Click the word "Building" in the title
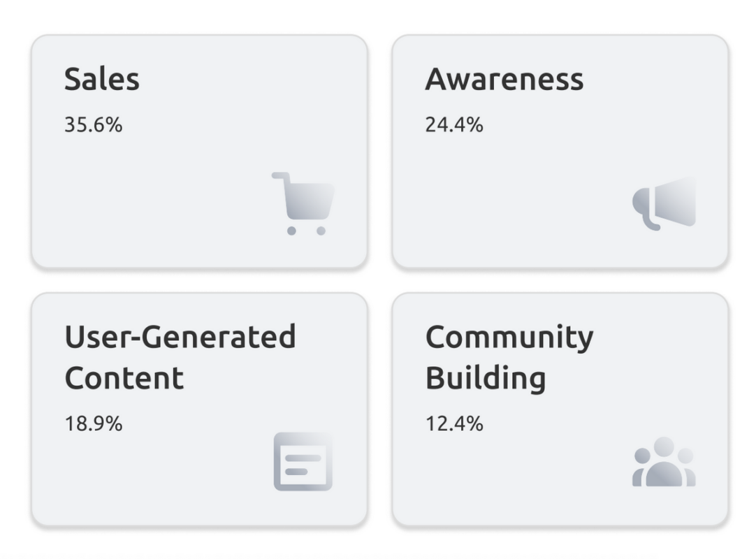Viewport: 756px width, 559px height. click(485, 378)
